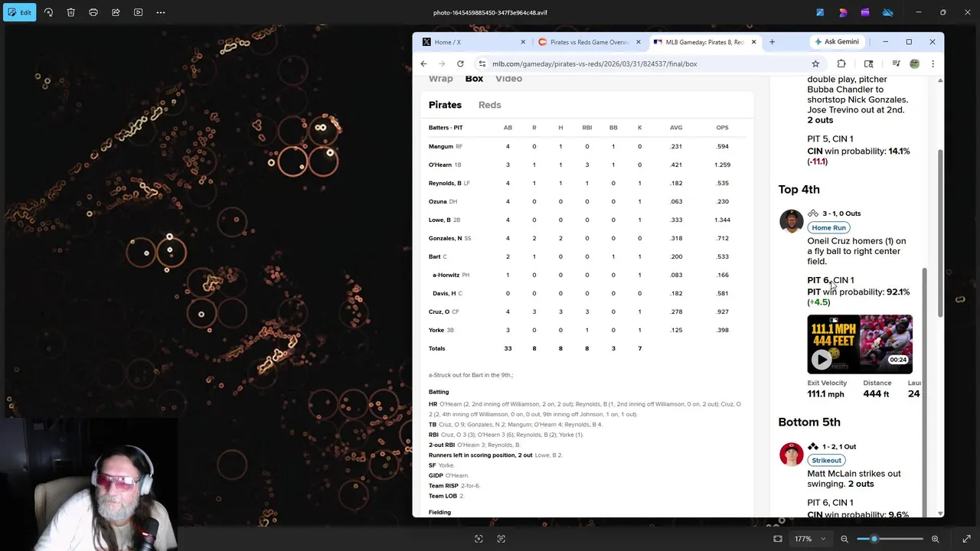Close the Pirates vs Reds Overview tab
This screenshot has width=980, height=551.
[x=638, y=42]
